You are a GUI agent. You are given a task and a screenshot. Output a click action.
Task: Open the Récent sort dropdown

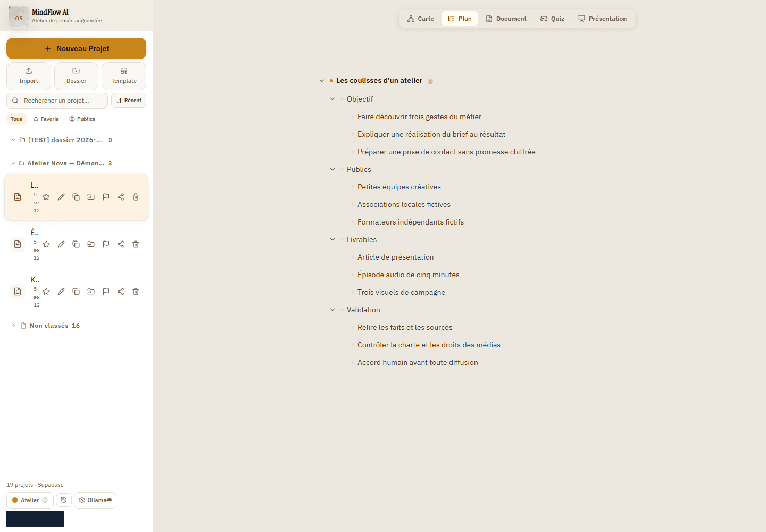coord(129,101)
